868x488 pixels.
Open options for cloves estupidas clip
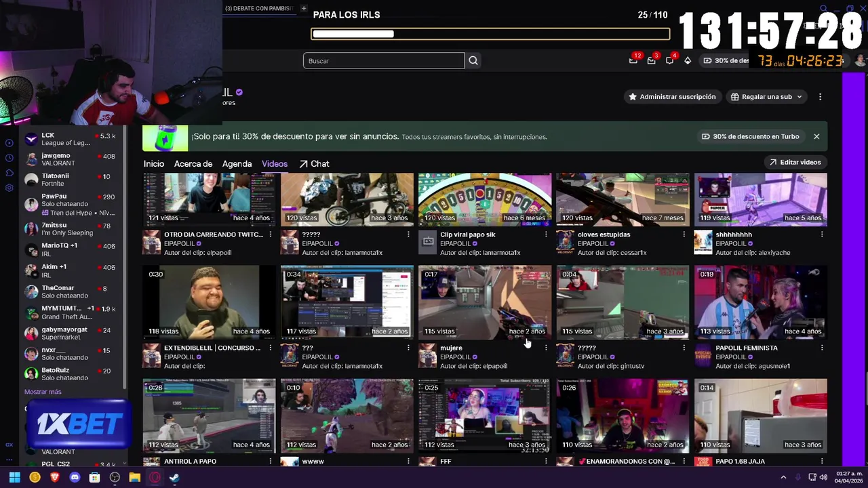(x=684, y=235)
